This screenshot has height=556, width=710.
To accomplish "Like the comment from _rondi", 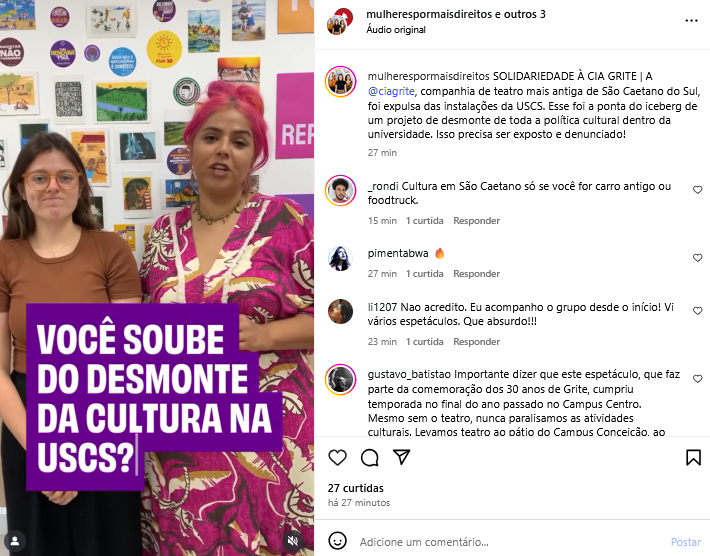I will 697,190.
